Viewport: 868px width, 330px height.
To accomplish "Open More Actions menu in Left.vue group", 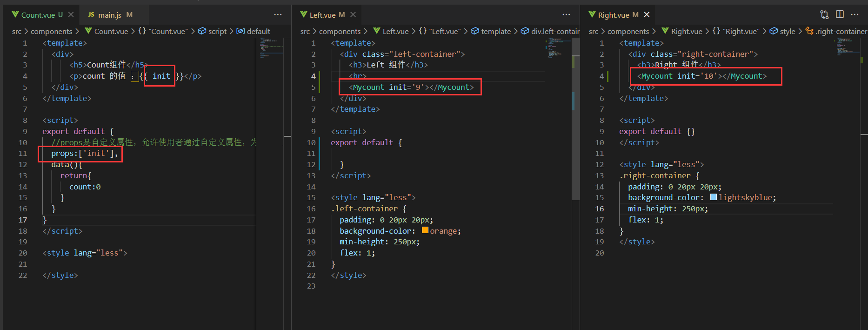I will [566, 14].
